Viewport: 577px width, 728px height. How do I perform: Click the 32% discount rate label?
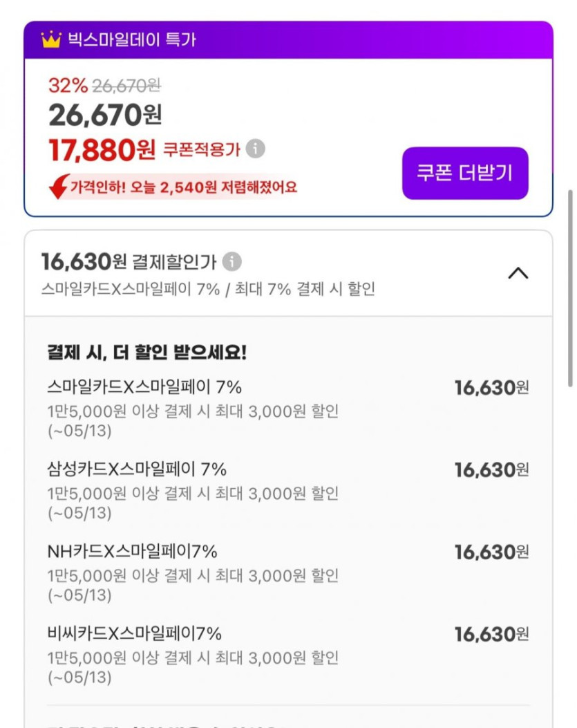pyautogui.click(x=68, y=86)
